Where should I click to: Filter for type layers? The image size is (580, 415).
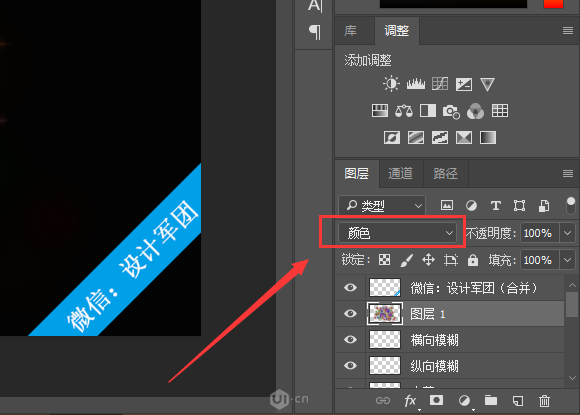[496, 205]
